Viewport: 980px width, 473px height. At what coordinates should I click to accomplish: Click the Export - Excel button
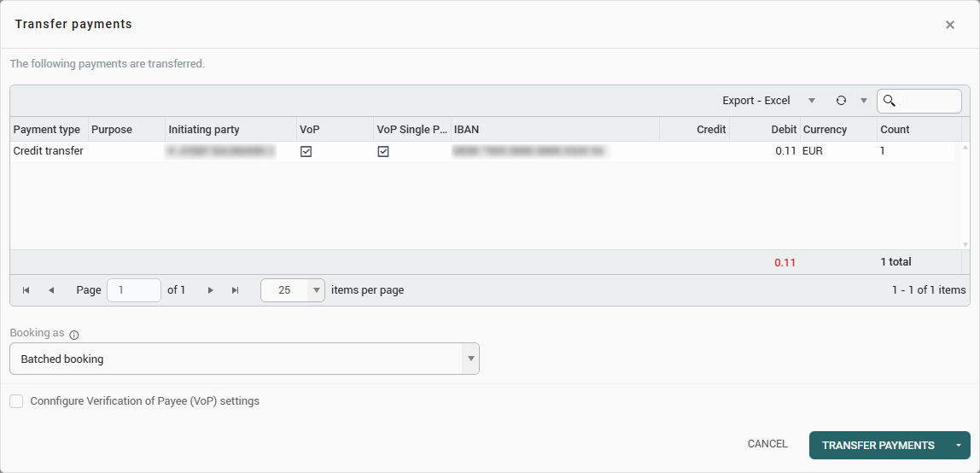coord(756,101)
